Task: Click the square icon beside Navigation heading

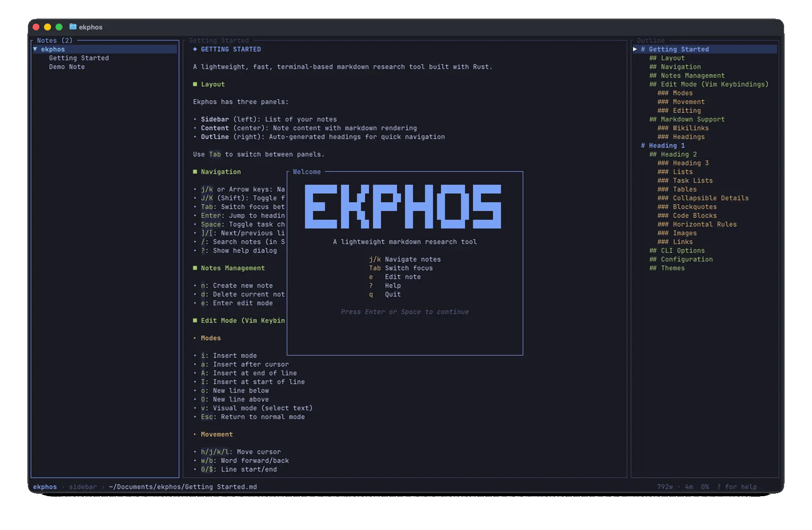Action: (x=195, y=172)
